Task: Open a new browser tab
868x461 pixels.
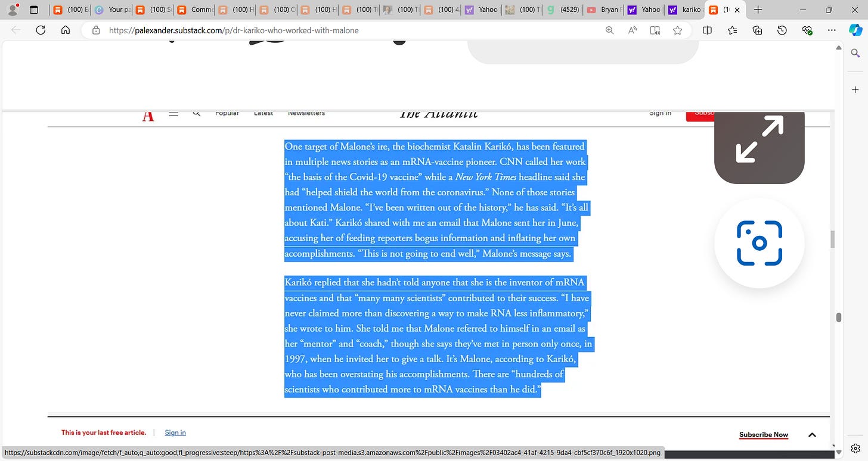Action: click(758, 10)
